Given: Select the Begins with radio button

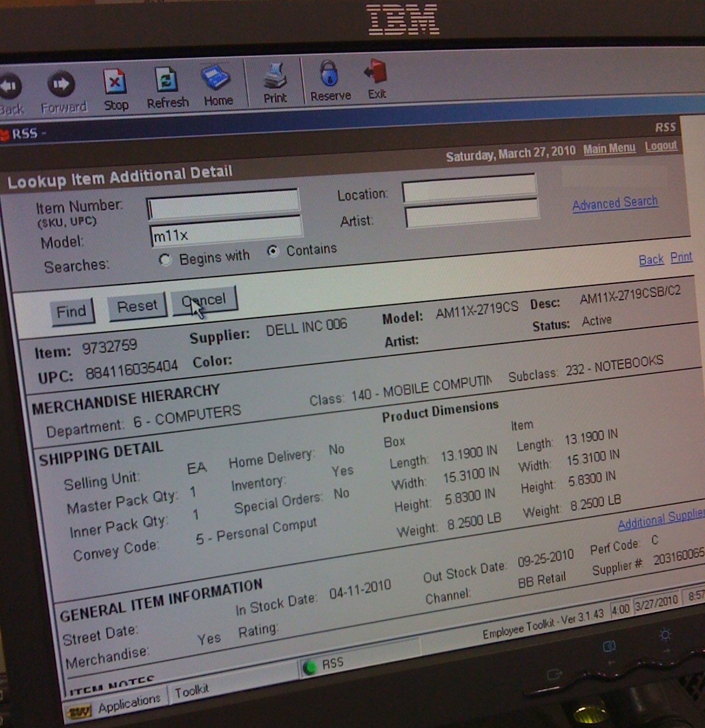Looking at the screenshot, I should 165,260.
